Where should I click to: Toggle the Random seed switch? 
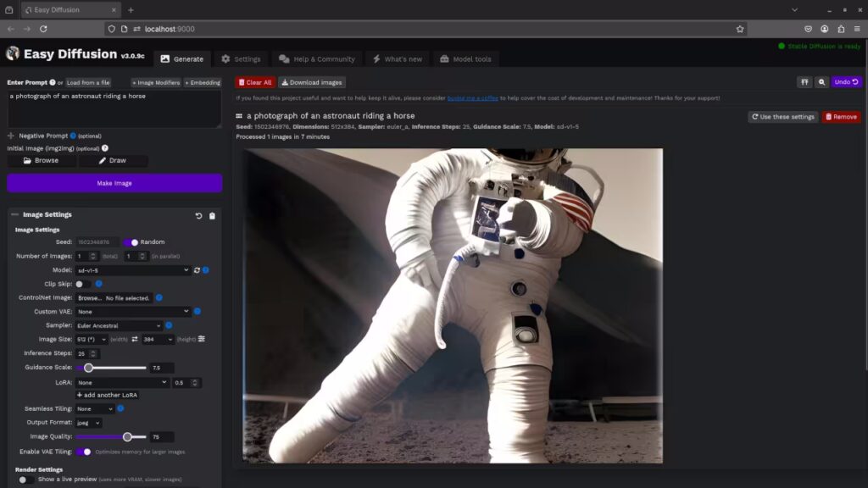[x=131, y=242]
